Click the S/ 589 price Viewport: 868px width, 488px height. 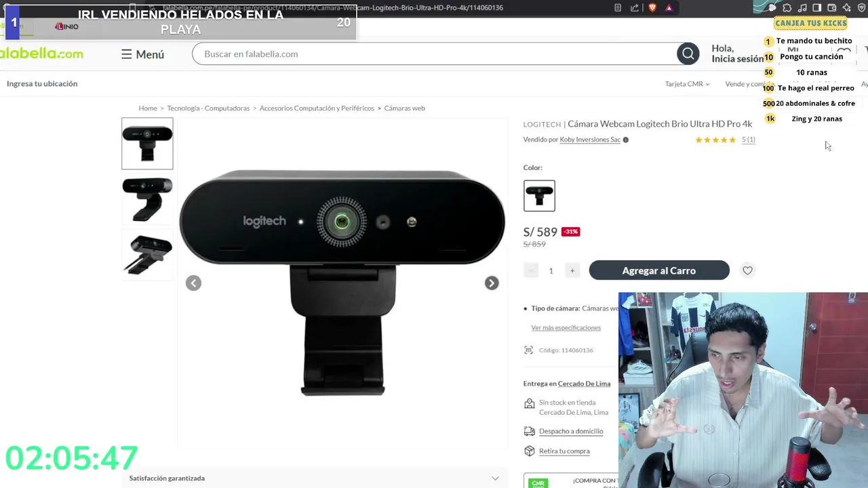tap(540, 232)
